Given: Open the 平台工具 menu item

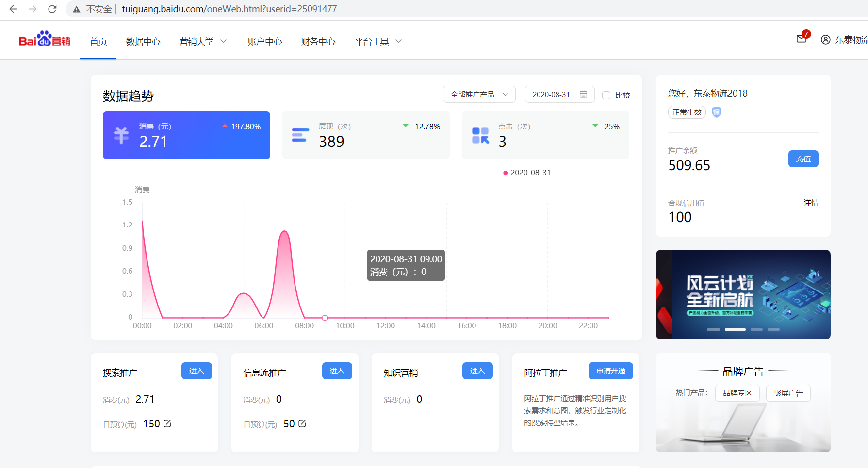Looking at the screenshot, I should pyautogui.click(x=372, y=41).
